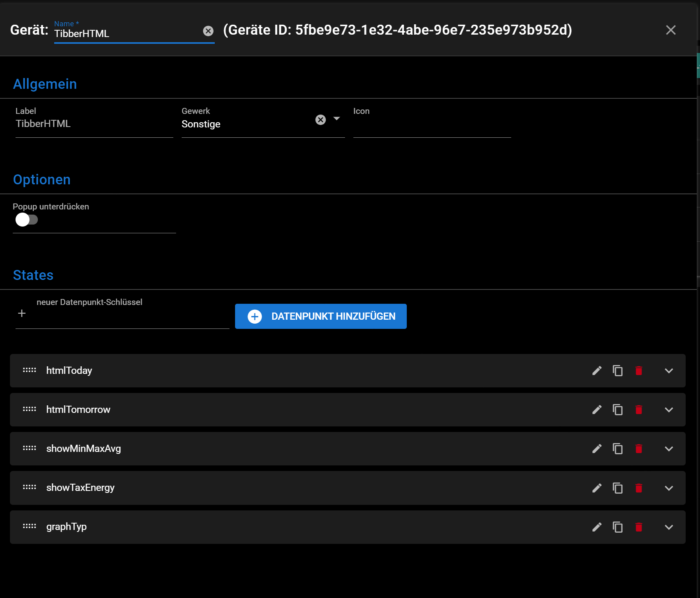Duplicate the showTaxEnergy state
Image resolution: width=700 pixels, height=598 pixels.
(x=618, y=488)
